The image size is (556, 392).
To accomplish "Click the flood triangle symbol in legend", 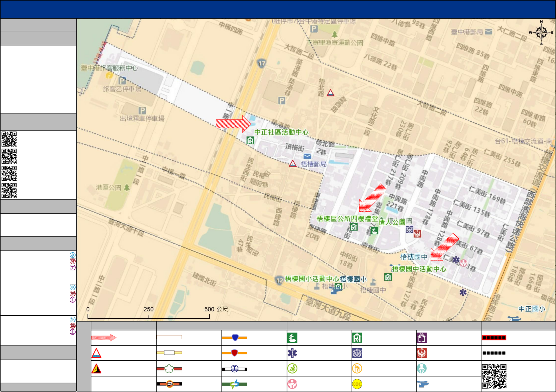I will coord(96,353).
